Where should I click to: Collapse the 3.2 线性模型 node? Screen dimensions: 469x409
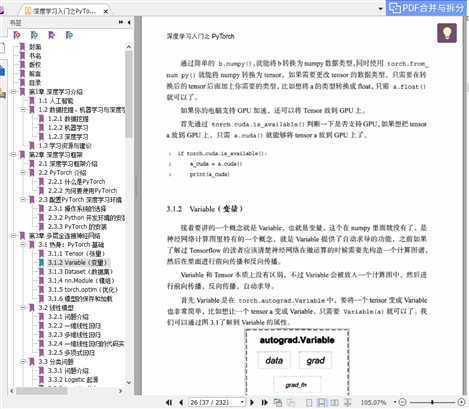click(23, 307)
